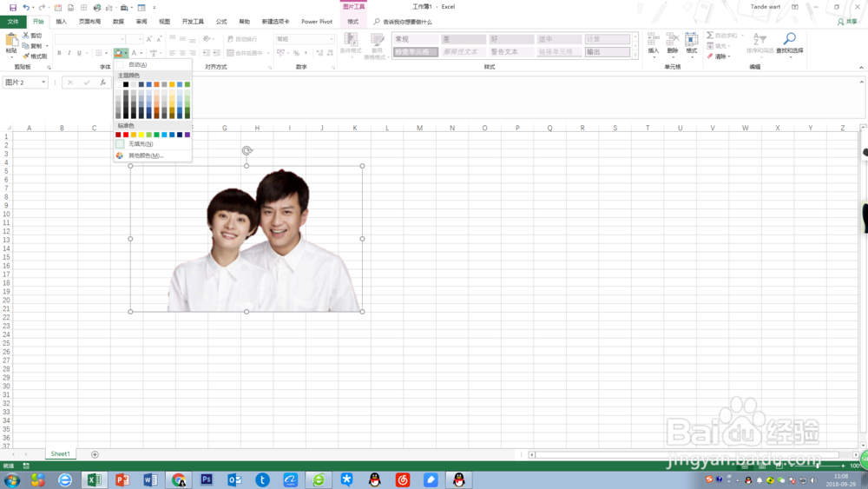
Task: Toggle middle vertical alignment
Action: [x=182, y=39]
